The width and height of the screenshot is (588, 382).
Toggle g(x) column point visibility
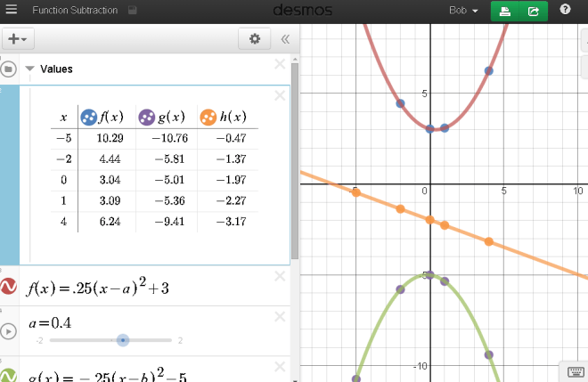point(147,117)
